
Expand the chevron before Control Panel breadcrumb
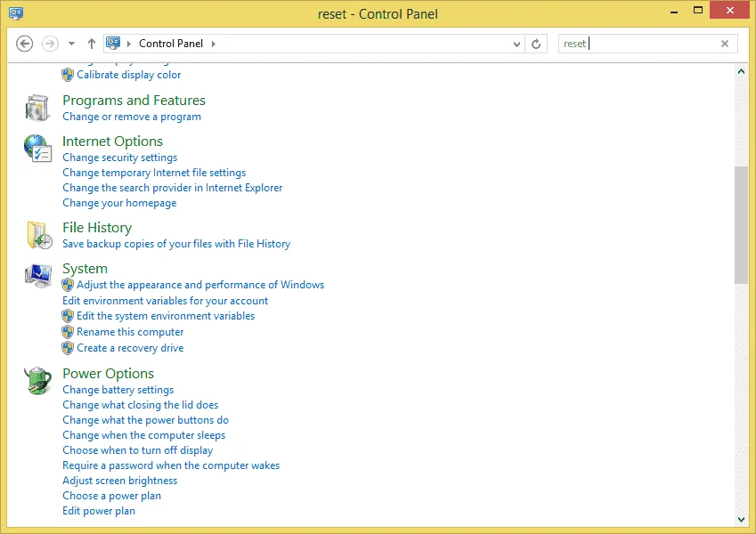(129, 44)
